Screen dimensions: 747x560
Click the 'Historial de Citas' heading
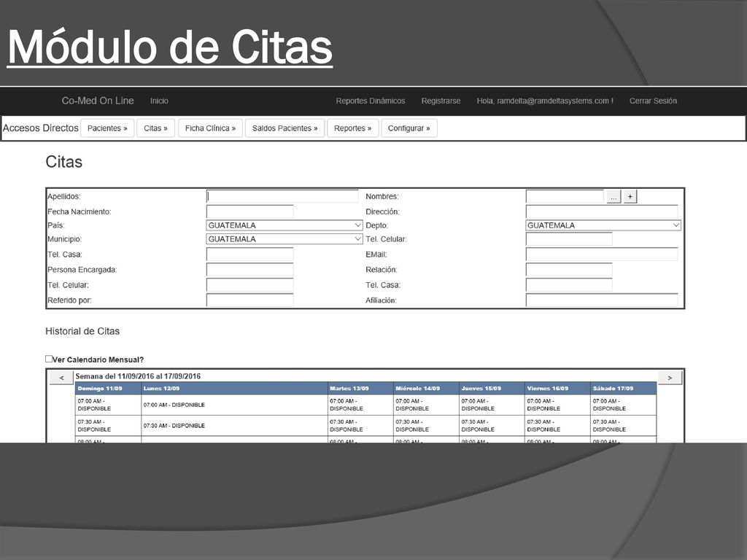82,331
